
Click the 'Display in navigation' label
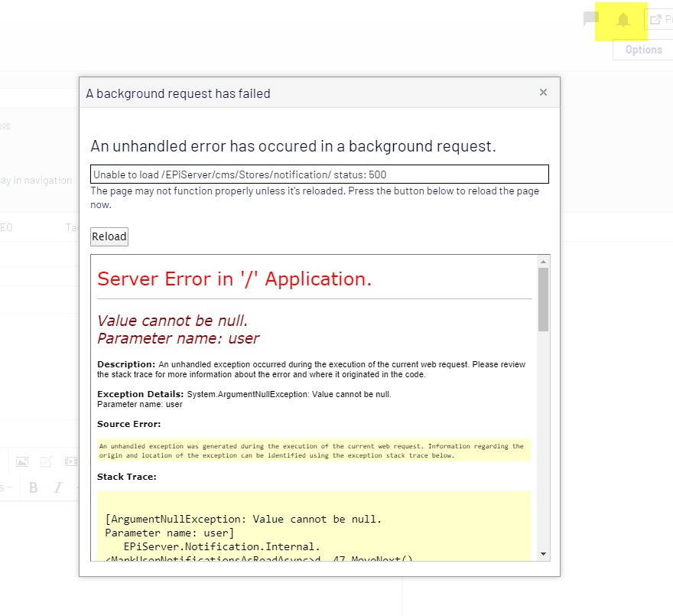tap(37, 181)
